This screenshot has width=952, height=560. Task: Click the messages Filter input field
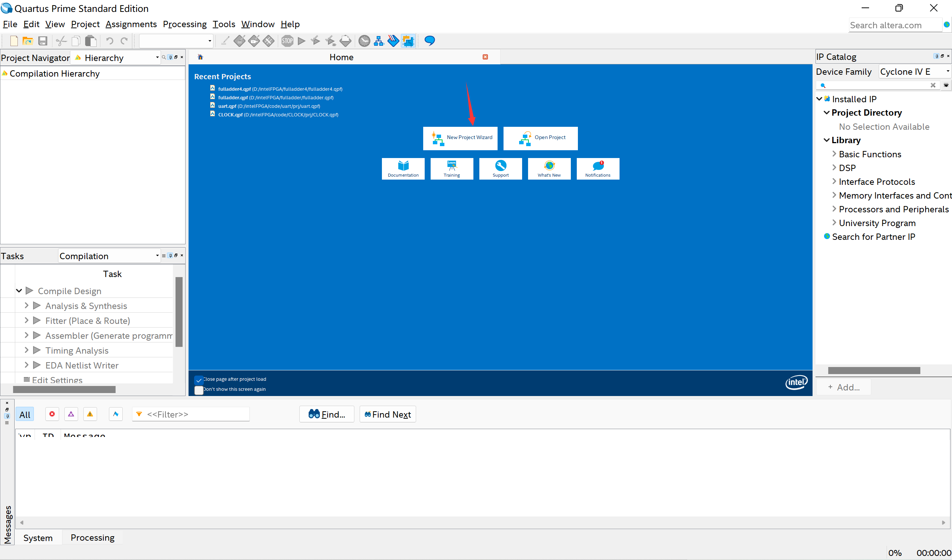tap(191, 414)
